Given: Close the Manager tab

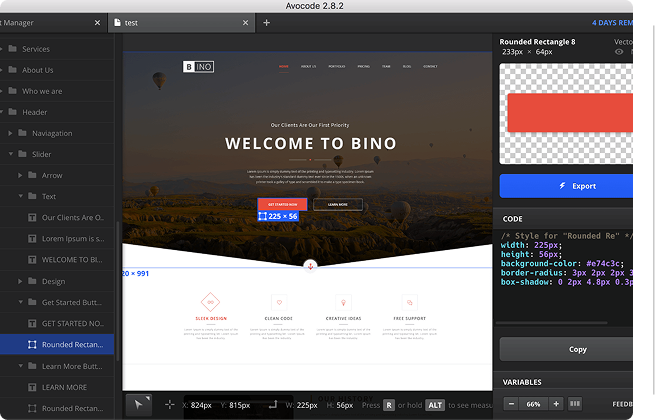Looking at the screenshot, I should pyautogui.click(x=97, y=23).
